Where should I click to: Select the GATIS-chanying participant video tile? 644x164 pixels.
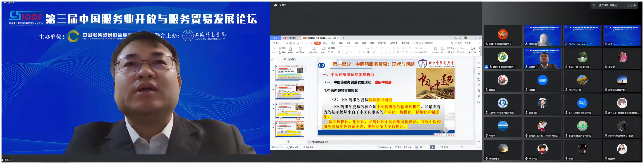coord(582,36)
